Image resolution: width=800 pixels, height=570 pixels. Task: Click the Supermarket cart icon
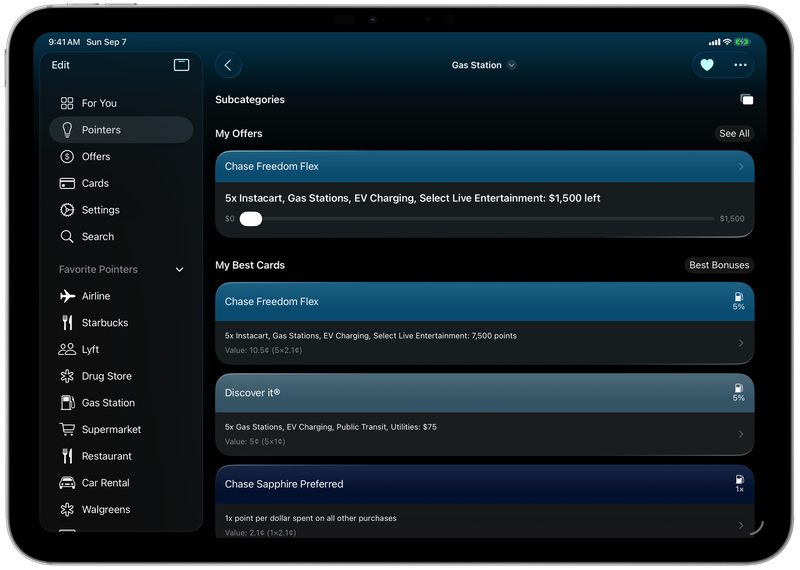67,429
